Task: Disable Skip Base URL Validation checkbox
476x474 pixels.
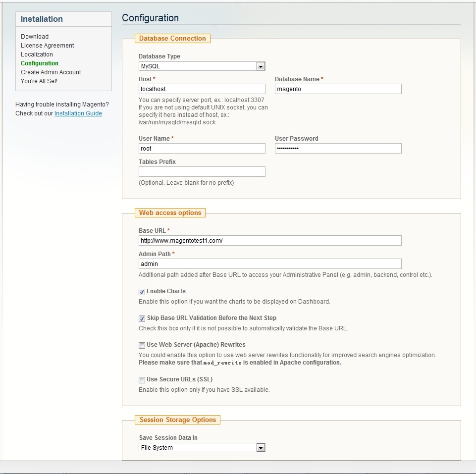Action: [142, 318]
